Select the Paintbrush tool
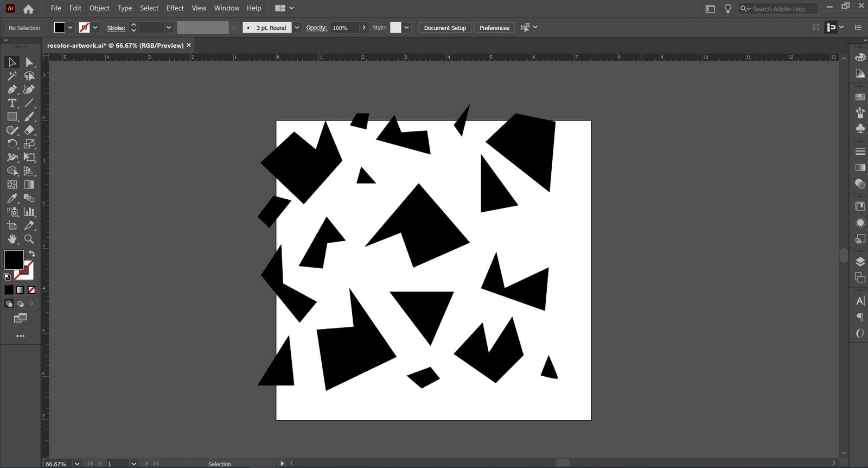 (29, 117)
